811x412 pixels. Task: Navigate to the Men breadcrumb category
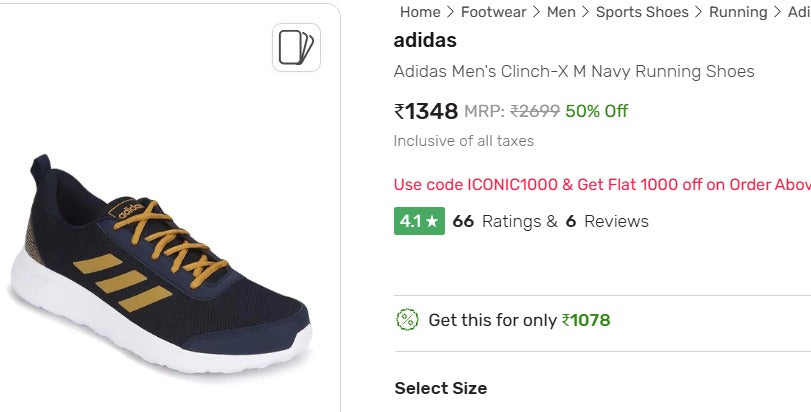[x=561, y=12]
